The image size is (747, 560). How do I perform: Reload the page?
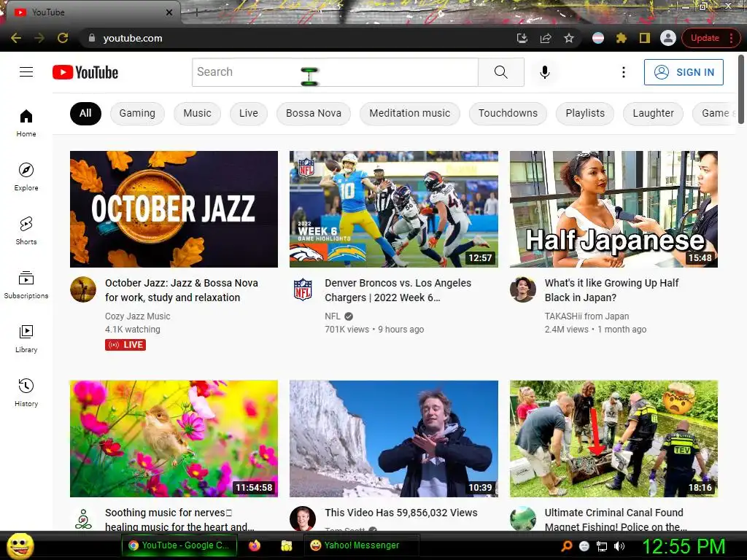63,38
